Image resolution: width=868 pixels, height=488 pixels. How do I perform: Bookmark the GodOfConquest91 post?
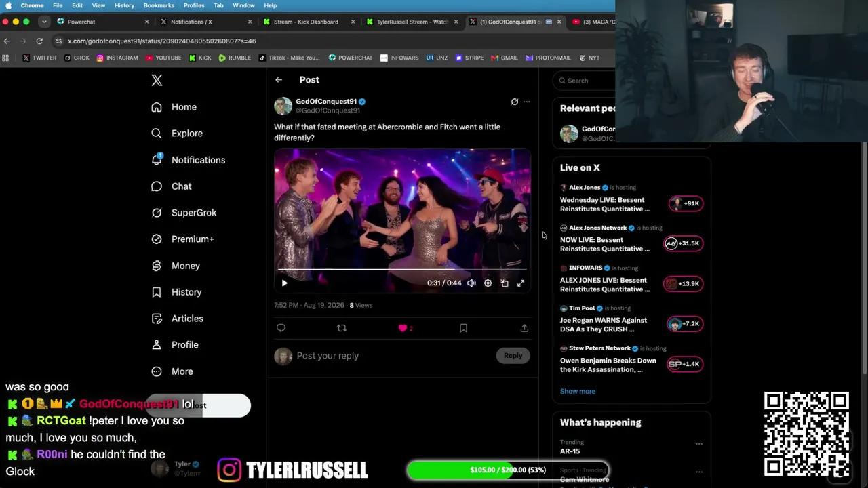463,328
